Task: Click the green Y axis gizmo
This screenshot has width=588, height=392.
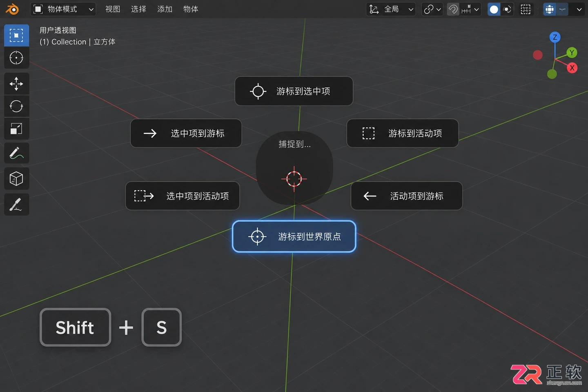Action: 572,52
